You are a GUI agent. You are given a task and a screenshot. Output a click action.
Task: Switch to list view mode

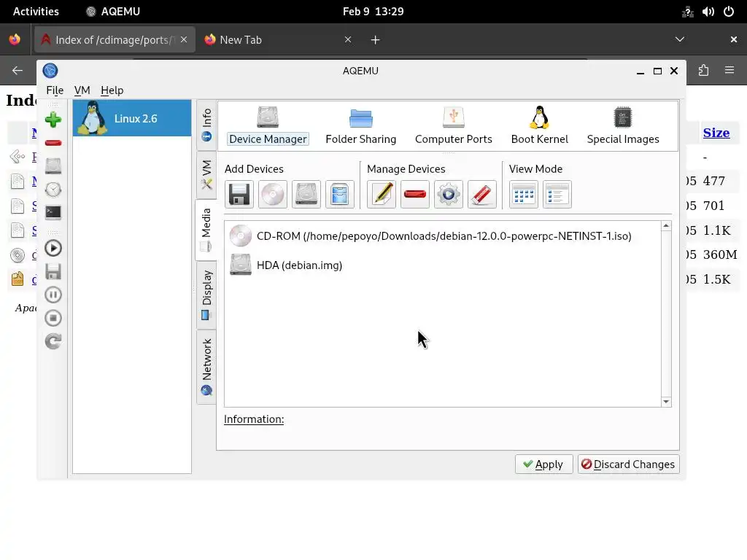(x=557, y=194)
